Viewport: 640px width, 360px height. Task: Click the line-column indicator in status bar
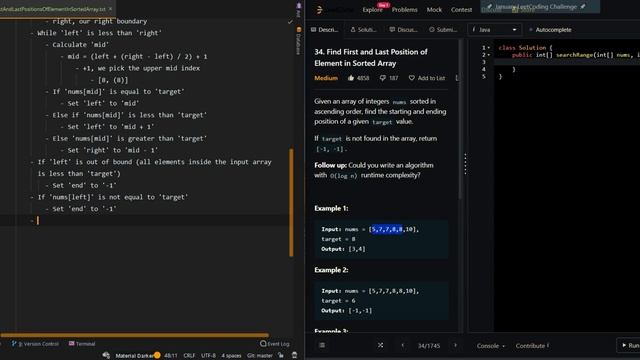pyautogui.click(x=171, y=355)
